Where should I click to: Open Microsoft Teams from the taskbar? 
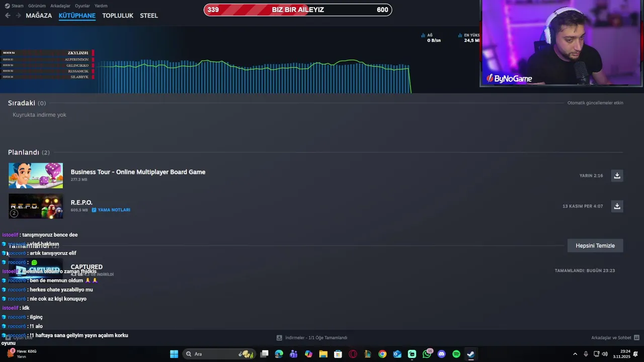294,354
